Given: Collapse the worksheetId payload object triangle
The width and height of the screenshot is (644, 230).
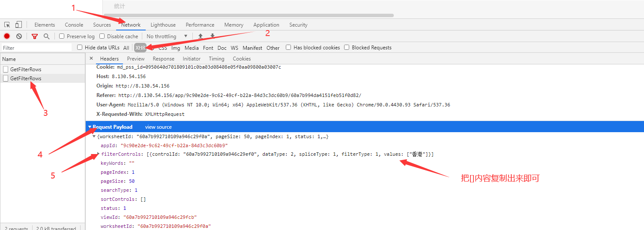Looking at the screenshot, I should tap(94, 136).
